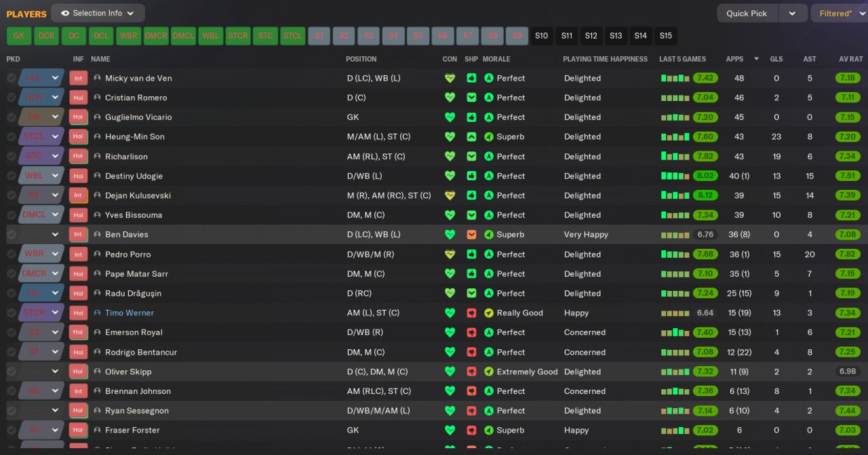Click Timo Werner's Really Good morale icon
The width and height of the screenshot is (868, 455).
point(488,313)
